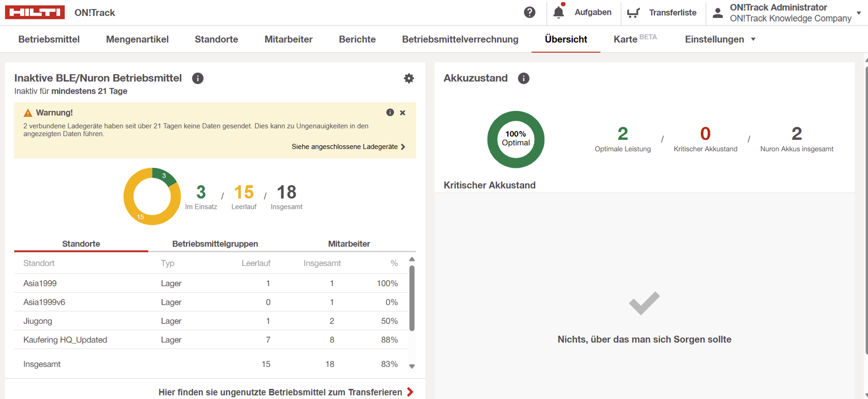Click the 2 Nuron Akkus insgesamt value

point(797,134)
